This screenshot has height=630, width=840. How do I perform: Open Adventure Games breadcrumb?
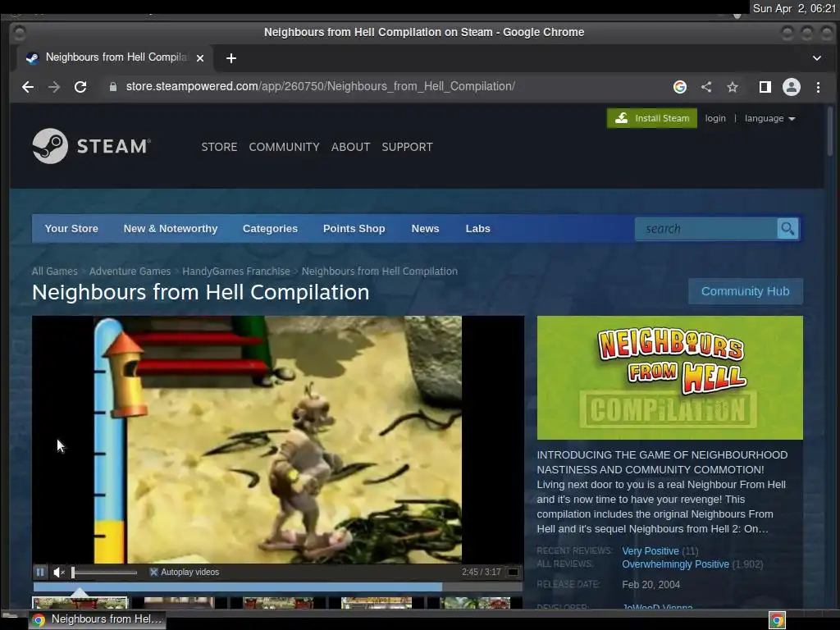pyautogui.click(x=130, y=271)
